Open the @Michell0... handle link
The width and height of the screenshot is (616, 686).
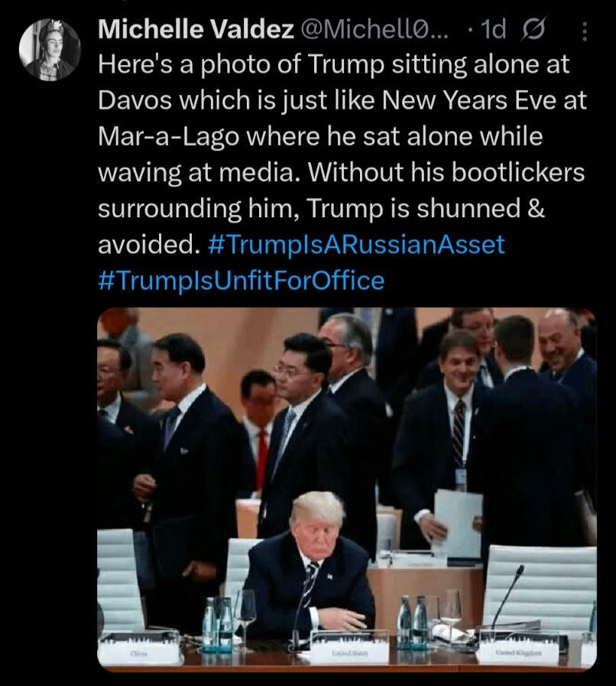coord(378,30)
